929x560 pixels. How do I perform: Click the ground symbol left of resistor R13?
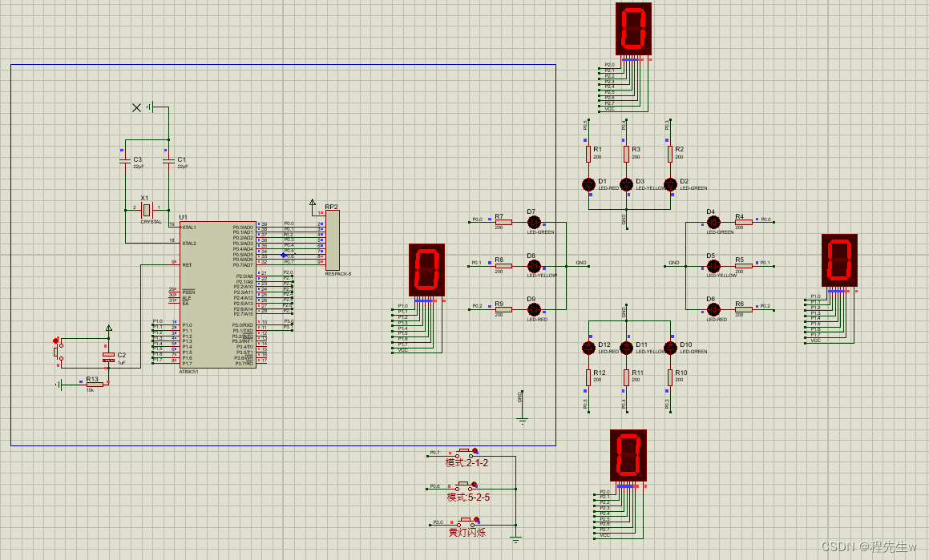59,385
